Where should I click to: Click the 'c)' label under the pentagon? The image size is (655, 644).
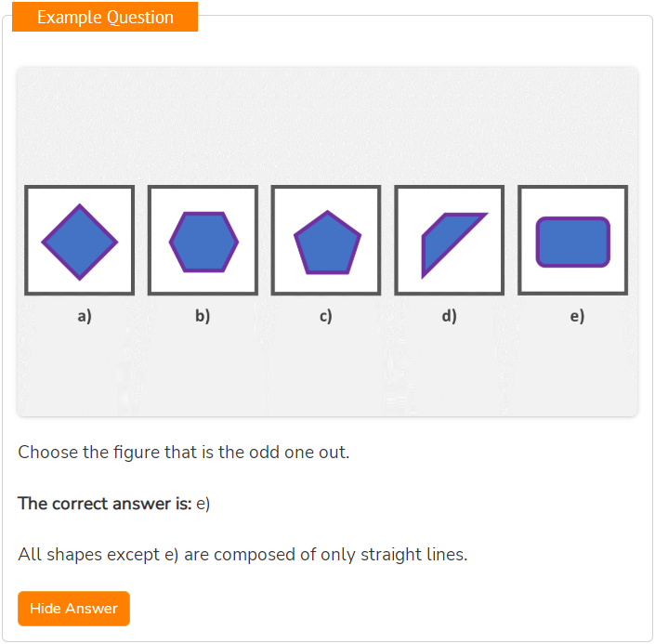326,316
